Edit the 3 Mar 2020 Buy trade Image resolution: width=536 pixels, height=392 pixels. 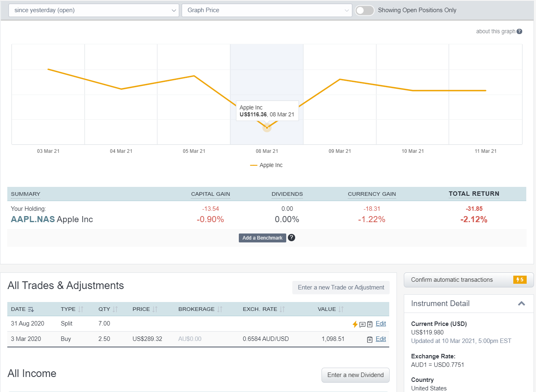pos(381,339)
